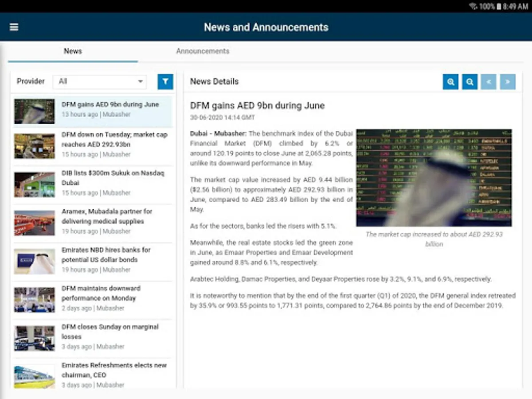Click thumbnail of Emirates Refreshments story

pos(35,377)
